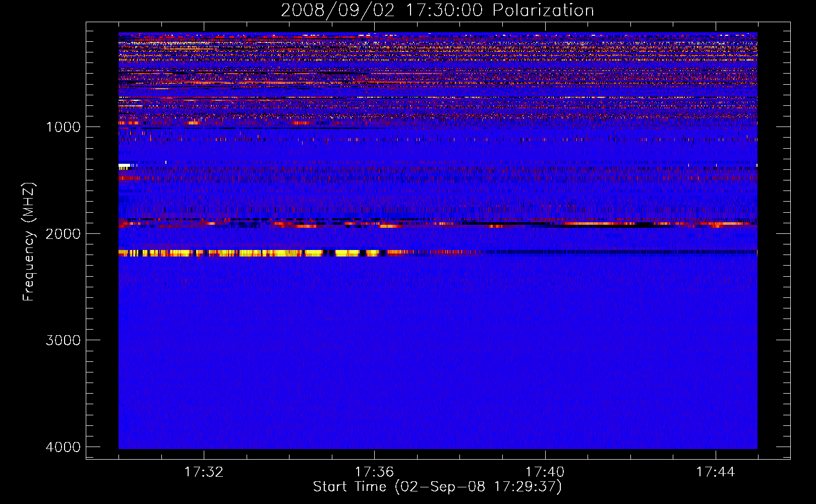Click the plot title '2008/09/02 17:30:00 Polarization'
The width and height of the screenshot is (816, 504).
[437, 11]
